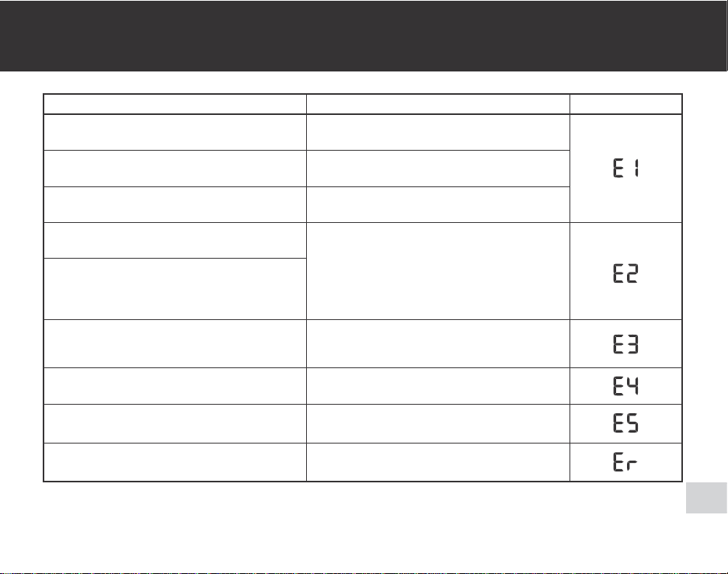
Task: Click the E5 error display icon
Action: pos(626,423)
